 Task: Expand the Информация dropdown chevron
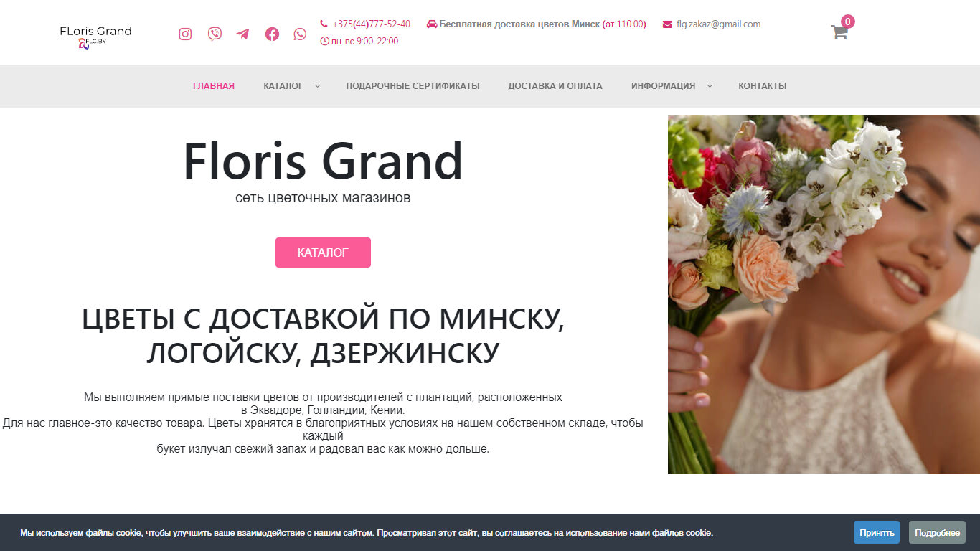coord(710,86)
